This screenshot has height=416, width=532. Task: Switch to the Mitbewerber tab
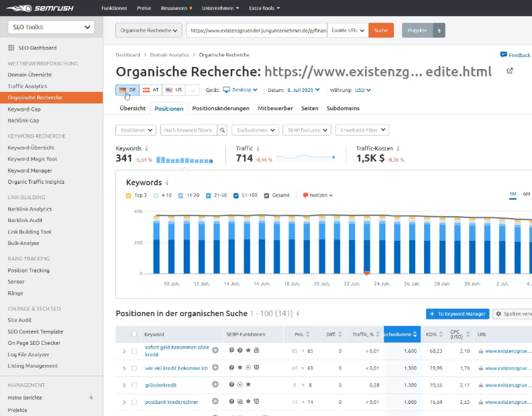pos(275,108)
